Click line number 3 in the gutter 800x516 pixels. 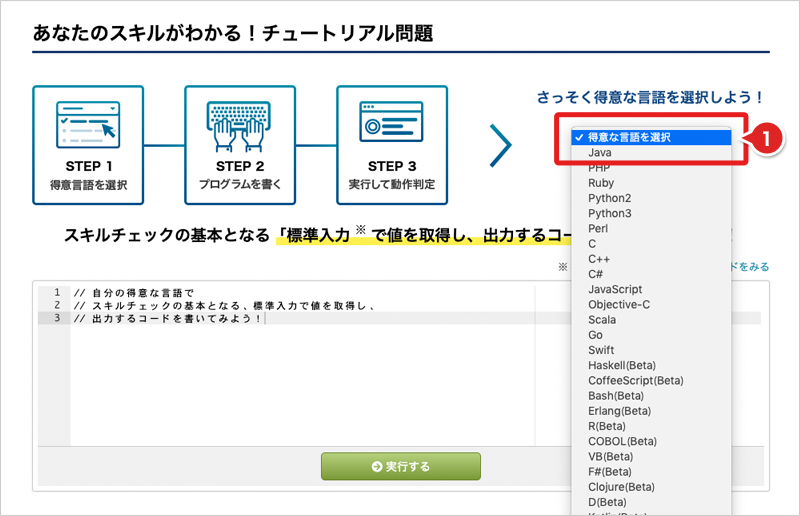click(x=57, y=318)
